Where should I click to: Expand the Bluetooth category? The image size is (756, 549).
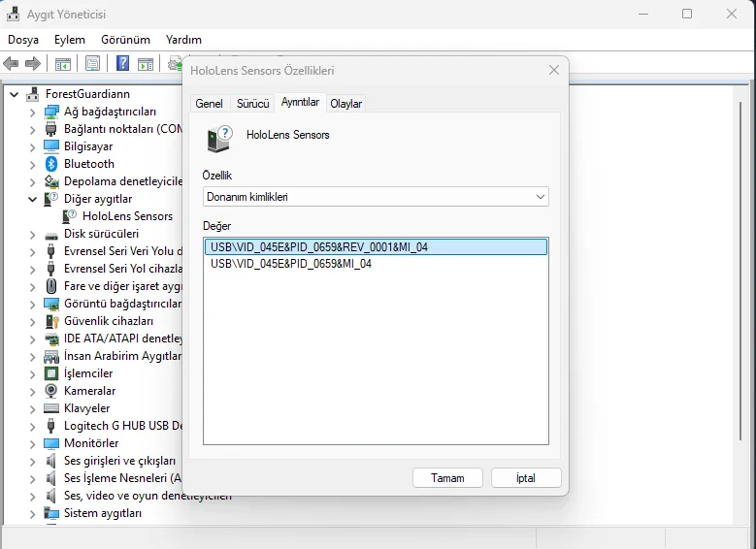tap(32, 164)
